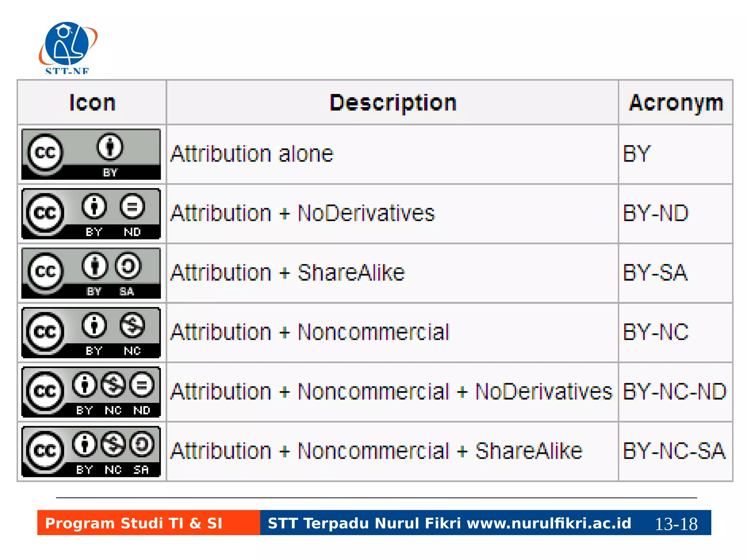747x560 pixels.
Task: Open the Noncommercial link in BY-NC row
Action: [373, 332]
